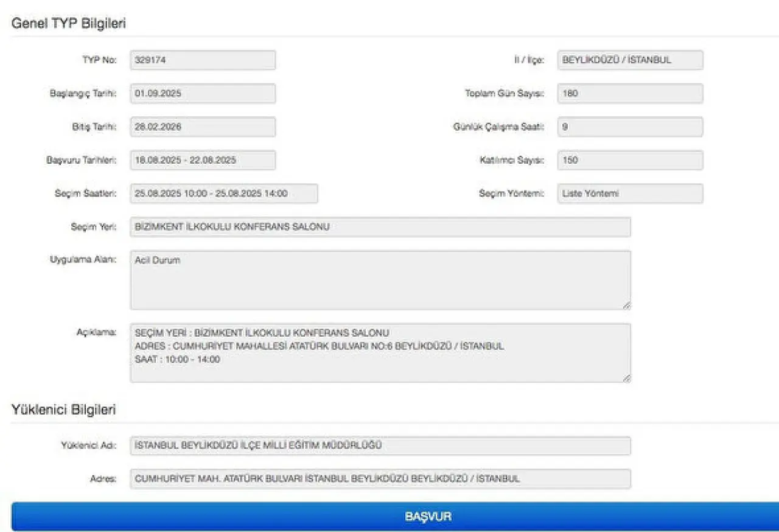The image size is (779, 532).
Task: Click the Bitiş Tarihi field
Action: [203, 127]
